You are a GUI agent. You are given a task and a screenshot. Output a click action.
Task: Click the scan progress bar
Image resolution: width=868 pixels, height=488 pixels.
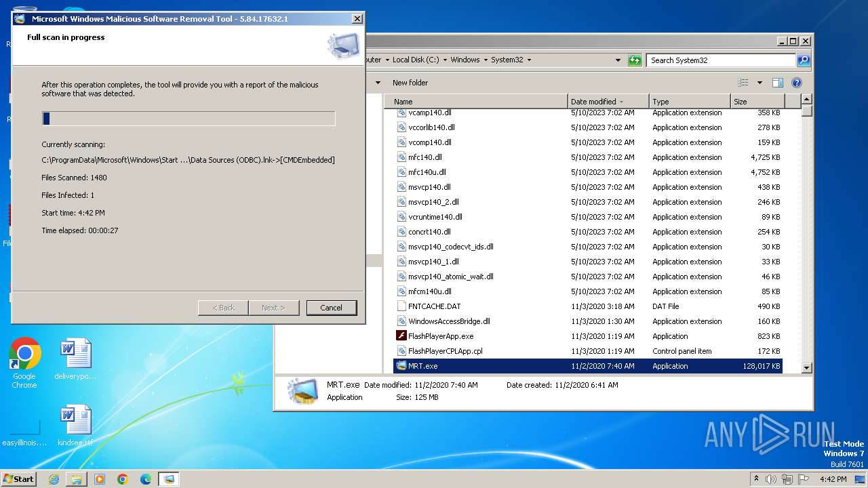pos(189,119)
